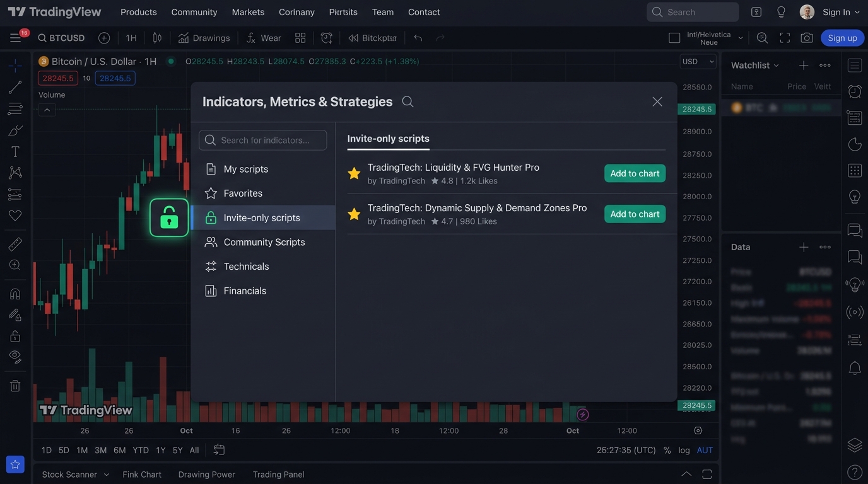The image size is (868, 484).
Task: Select the YTD time range
Action: click(x=141, y=450)
